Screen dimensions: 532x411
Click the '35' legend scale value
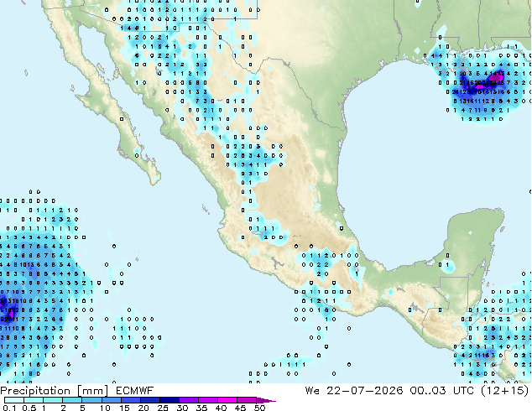coord(201,408)
